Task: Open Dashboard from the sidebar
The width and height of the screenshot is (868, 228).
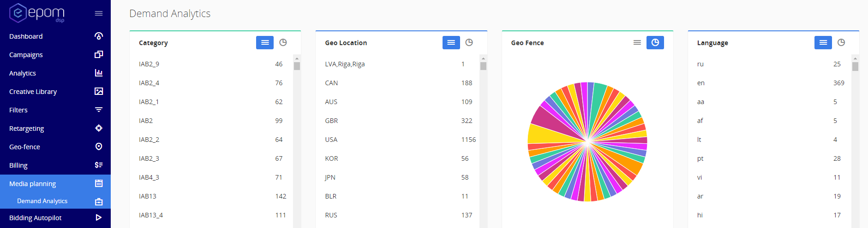Action: [x=55, y=36]
